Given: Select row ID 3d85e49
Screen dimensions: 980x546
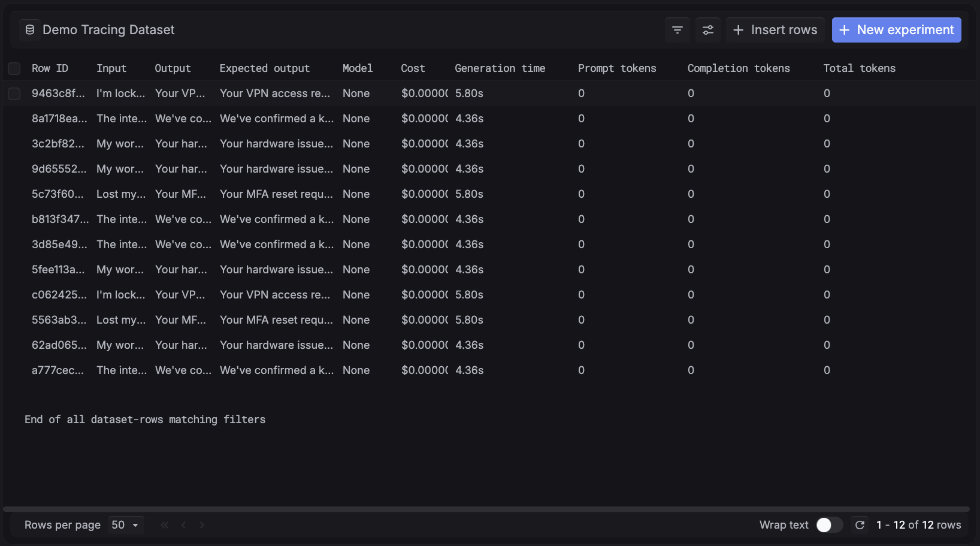Looking at the screenshot, I should [59, 245].
